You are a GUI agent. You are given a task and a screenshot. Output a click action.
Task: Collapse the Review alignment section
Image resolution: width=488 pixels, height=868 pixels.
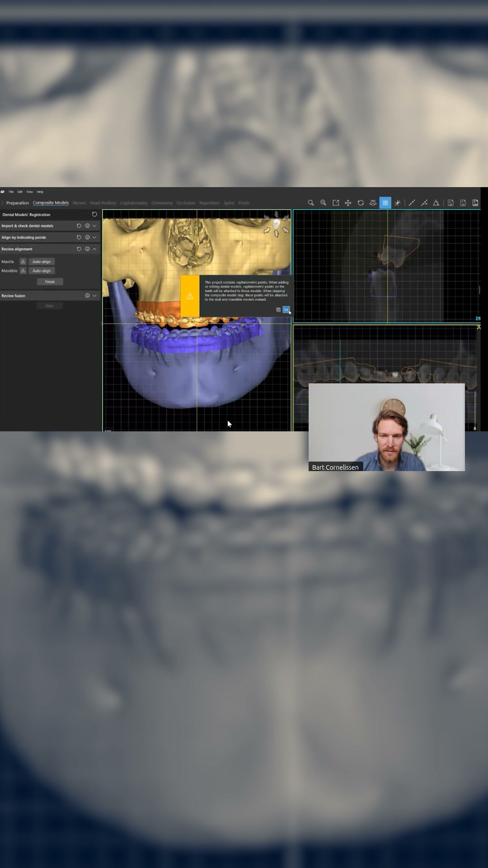click(x=94, y=249)
